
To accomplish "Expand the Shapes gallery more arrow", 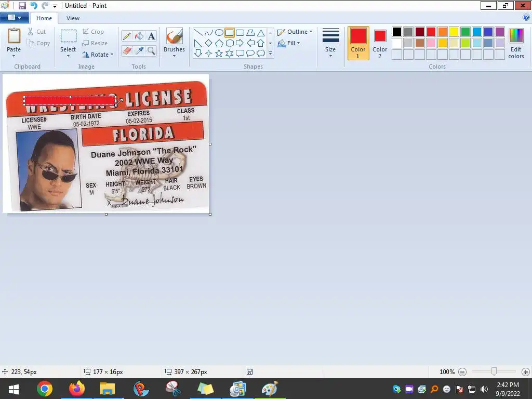I will point(270,54).
